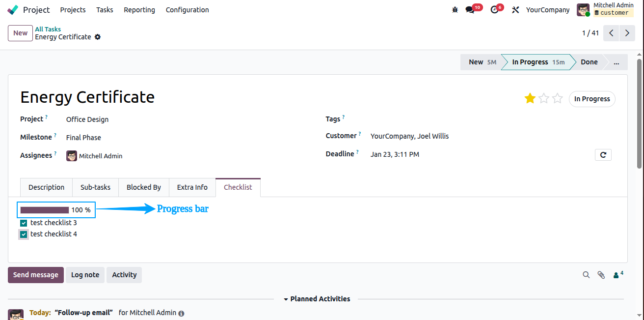Open attachments via the paperclip icon

click(601, 275)
